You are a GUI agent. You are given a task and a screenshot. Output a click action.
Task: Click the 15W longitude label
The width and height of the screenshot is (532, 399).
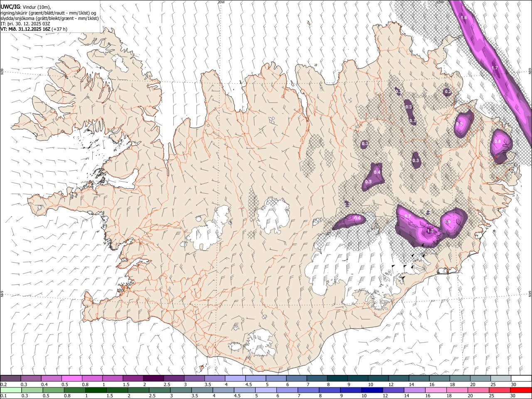[x=440, y=2]
